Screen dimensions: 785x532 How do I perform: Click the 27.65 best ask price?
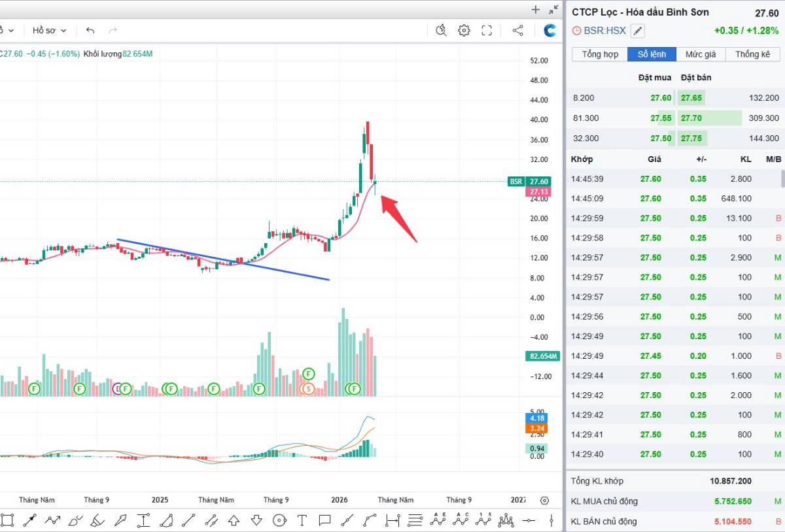pos(691,98)
